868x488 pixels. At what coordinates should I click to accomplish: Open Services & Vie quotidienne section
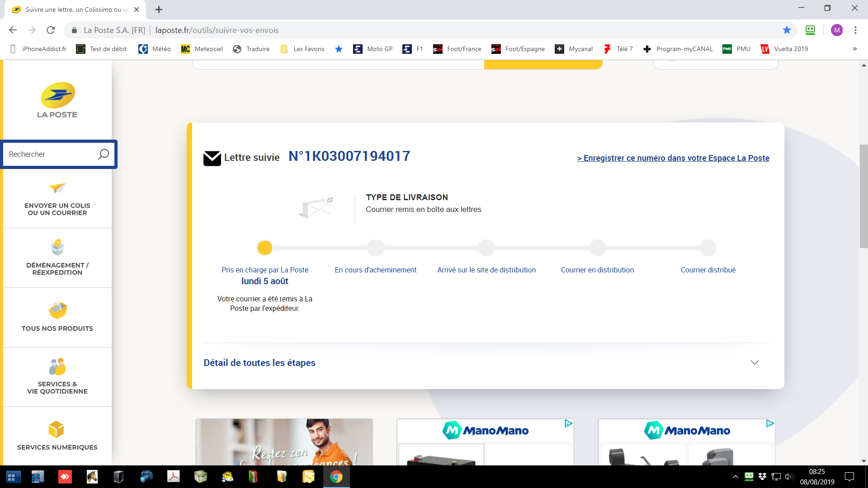pyautogui.click(x=57, y=377)
